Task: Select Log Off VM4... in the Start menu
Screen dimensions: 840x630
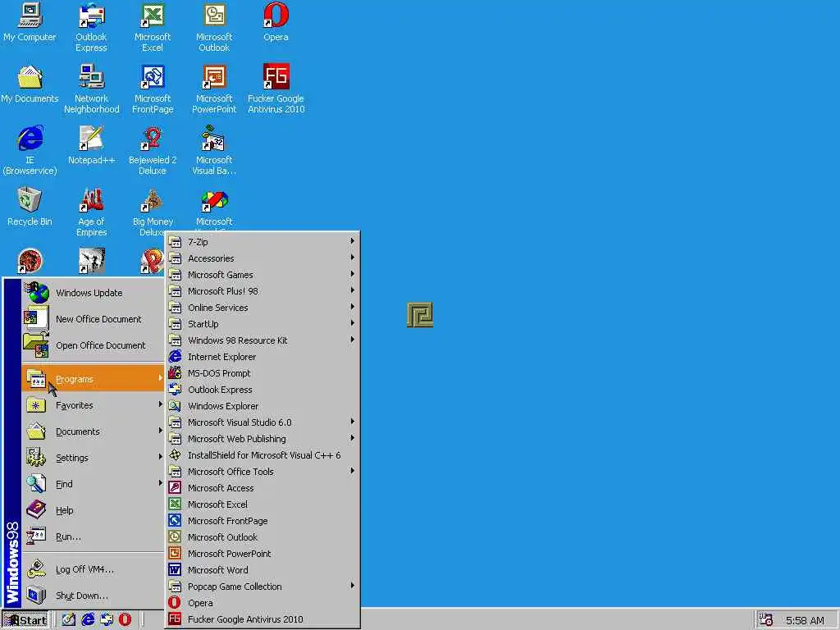Action: tap(93, 569)
